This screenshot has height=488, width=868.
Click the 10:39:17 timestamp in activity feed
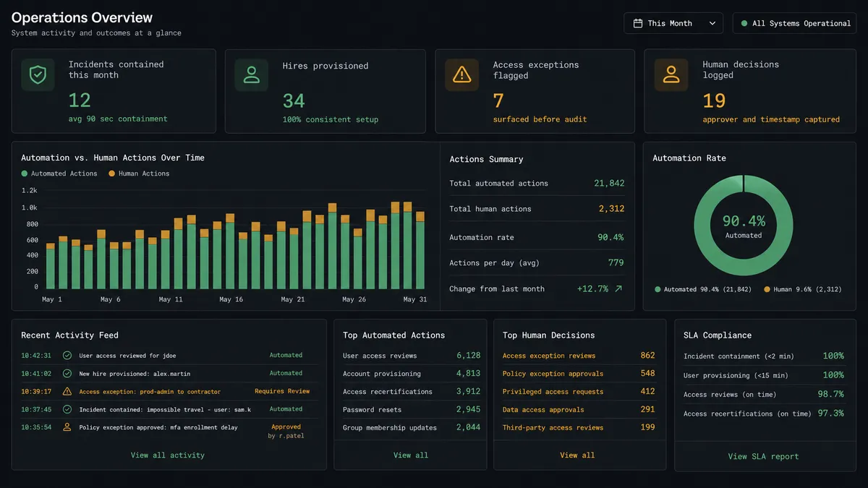[36, 392]
